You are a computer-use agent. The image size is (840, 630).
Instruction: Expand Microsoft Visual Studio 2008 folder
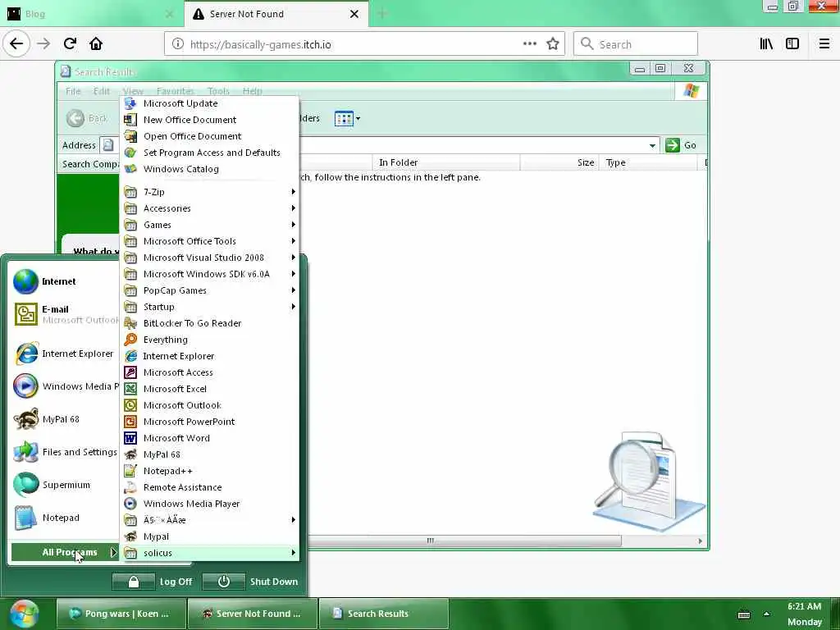point(209,258)
